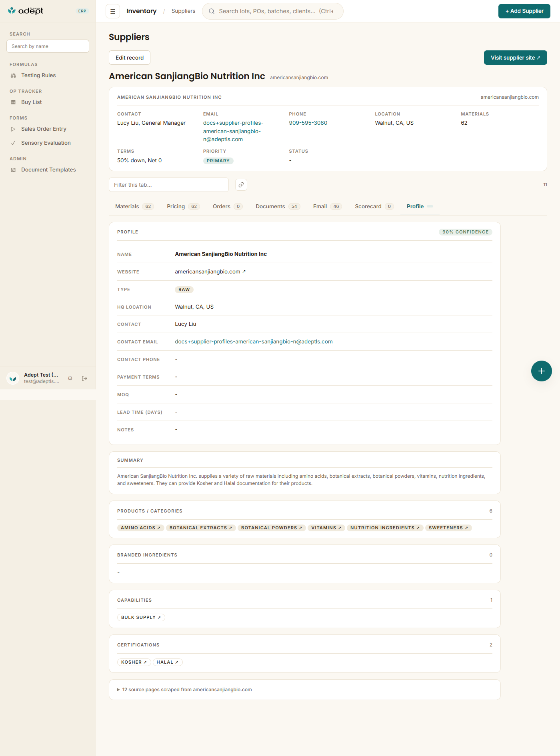Call the phone number 909-595-3080 link
The image size is (560, 756).
308,123
